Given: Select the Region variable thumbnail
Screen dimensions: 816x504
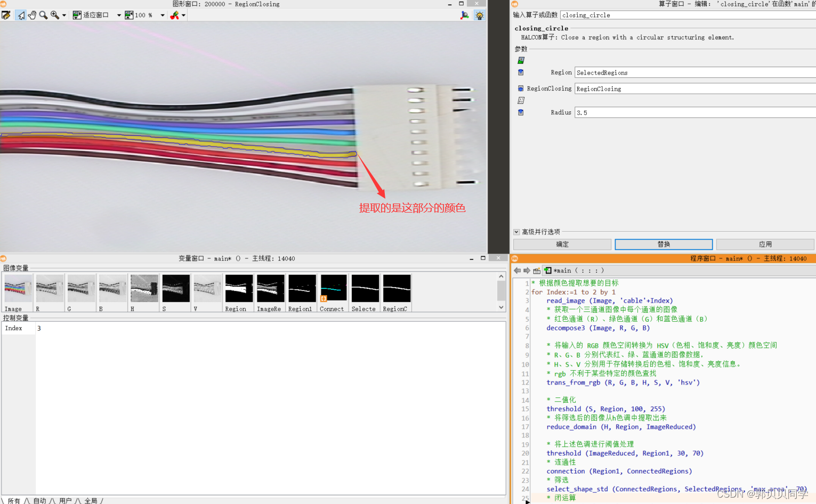Looking at the screenshot, I should coord(239,292).
